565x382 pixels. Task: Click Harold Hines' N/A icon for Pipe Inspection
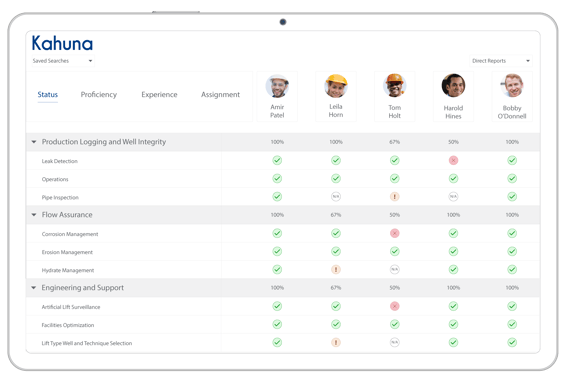pos(453,197)
